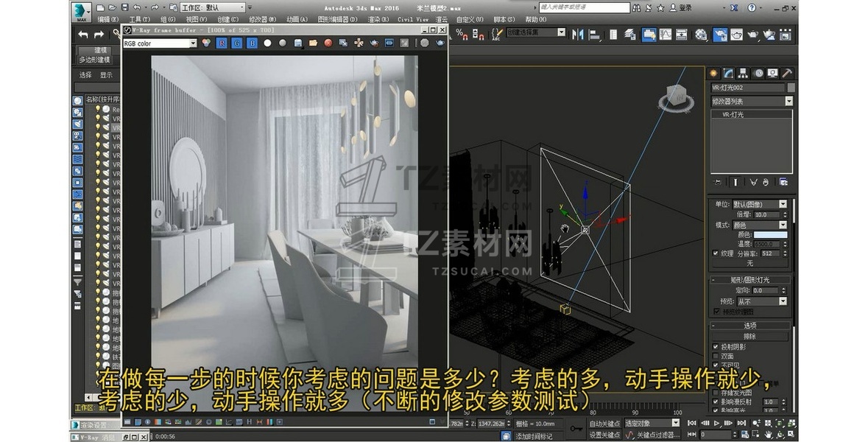Open the Civil View menu

(413, 19)
